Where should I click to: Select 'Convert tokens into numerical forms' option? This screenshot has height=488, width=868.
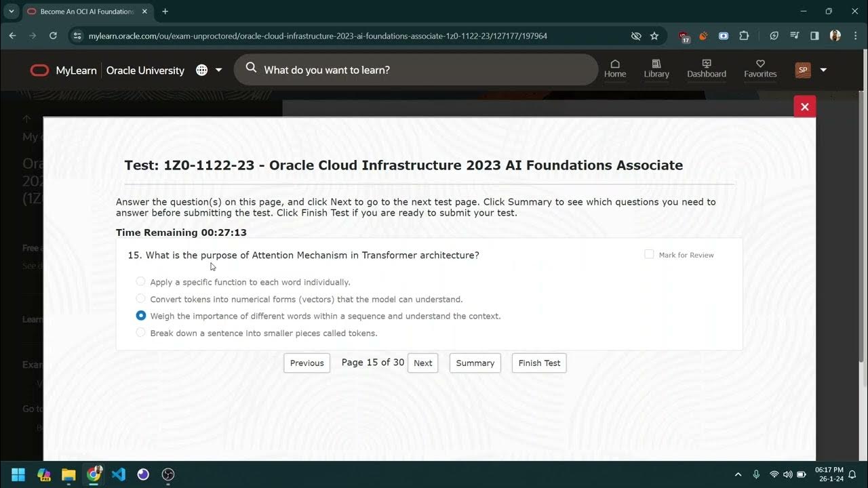(140, 298)
